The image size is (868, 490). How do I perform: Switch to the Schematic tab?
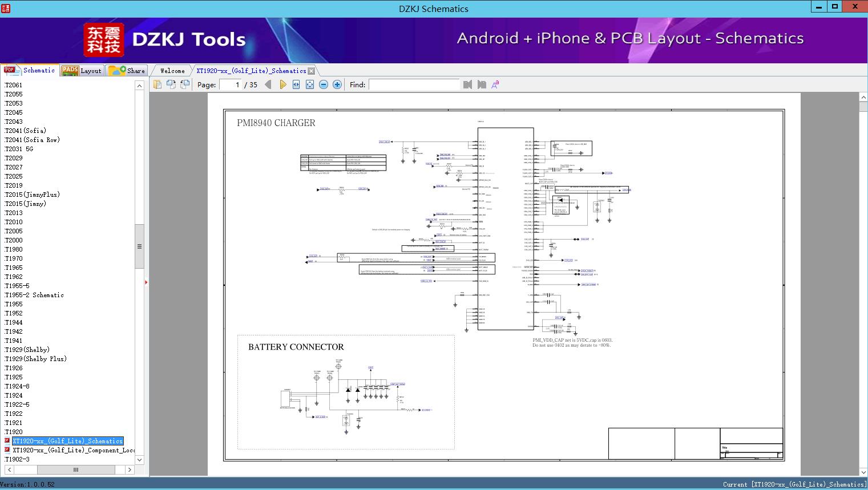tap(30, 70)
